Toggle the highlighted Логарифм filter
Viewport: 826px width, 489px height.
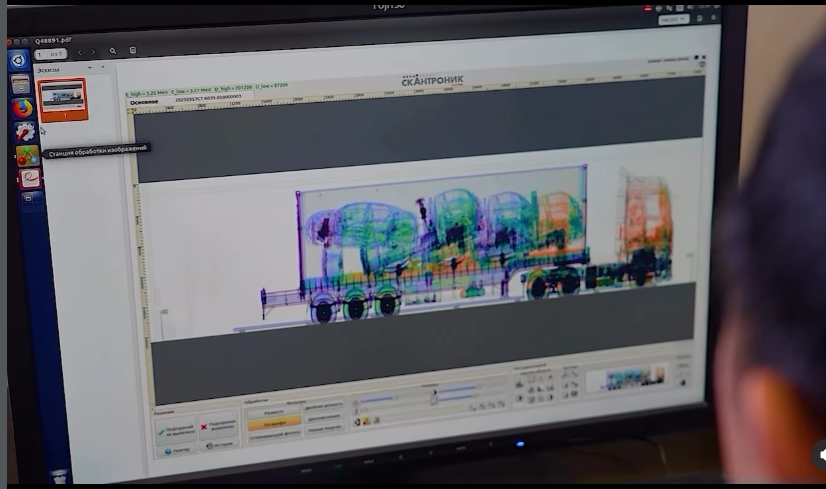pyautogui.click(x=274, y=423)
